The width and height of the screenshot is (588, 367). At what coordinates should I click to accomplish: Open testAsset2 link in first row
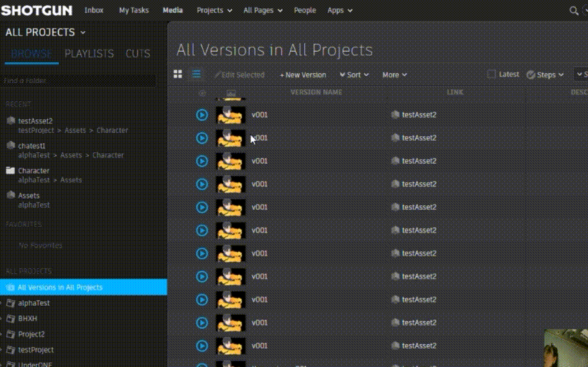[419, 115]
